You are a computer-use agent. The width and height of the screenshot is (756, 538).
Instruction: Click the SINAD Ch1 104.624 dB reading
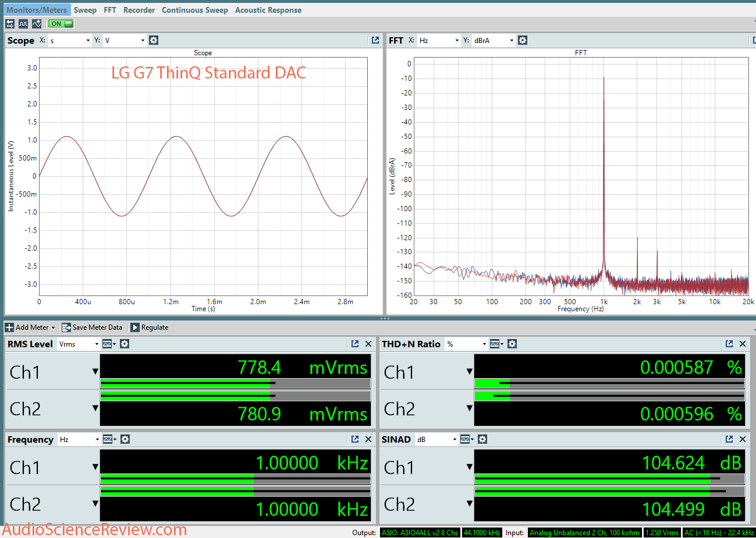(691, 462)
